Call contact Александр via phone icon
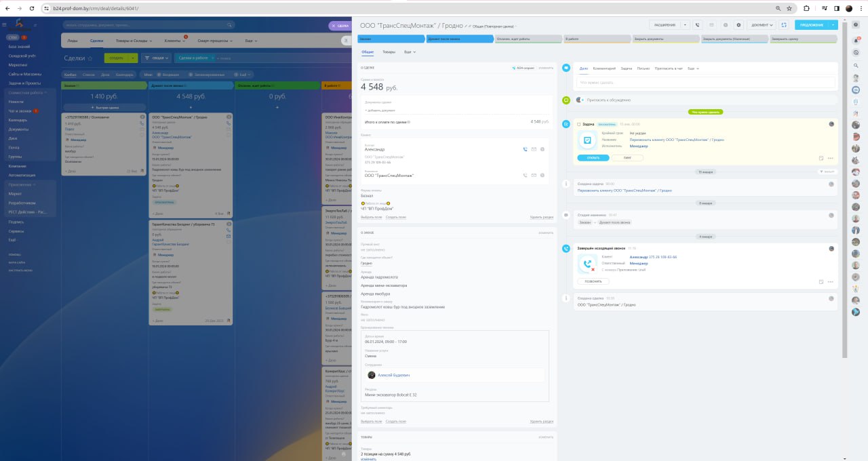This screenshot has width=868, height=461. [524, 149]
